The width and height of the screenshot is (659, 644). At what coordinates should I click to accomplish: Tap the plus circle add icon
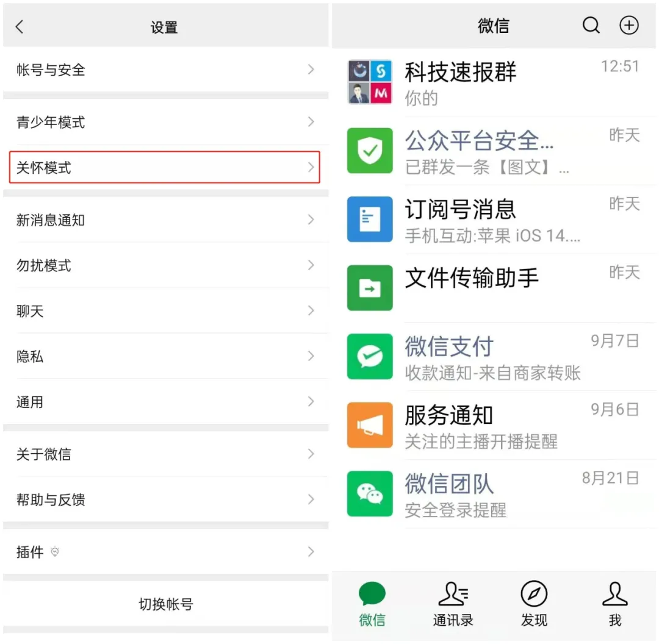[x=628, y=26]
